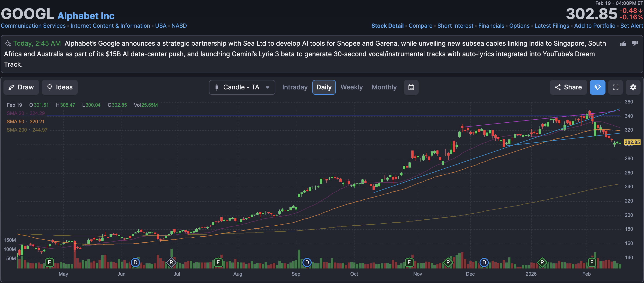This screenshot has width=644, height=283.
Task: Open chart settings gear
Action: click(x=633, y=87)
